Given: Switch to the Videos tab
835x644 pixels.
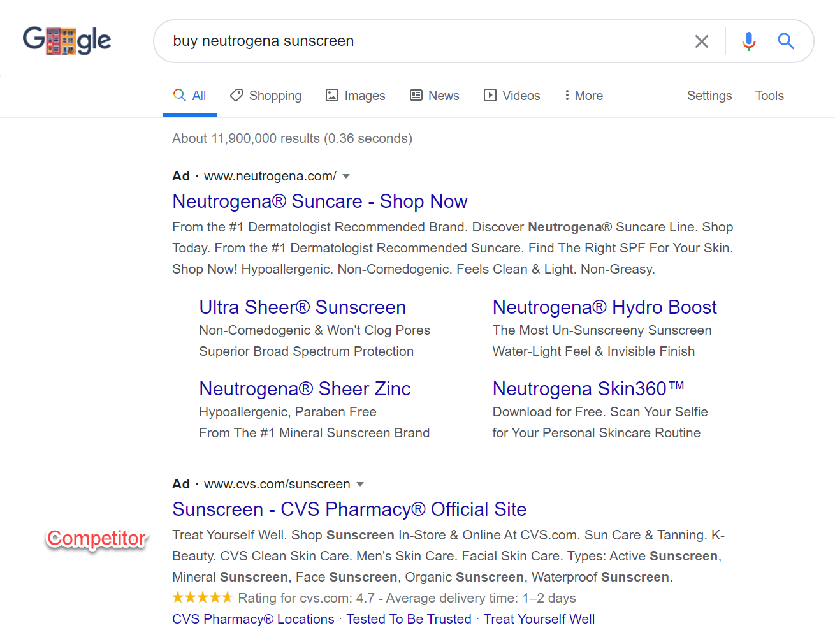Looking at the screenshot, I should point(512,96).
